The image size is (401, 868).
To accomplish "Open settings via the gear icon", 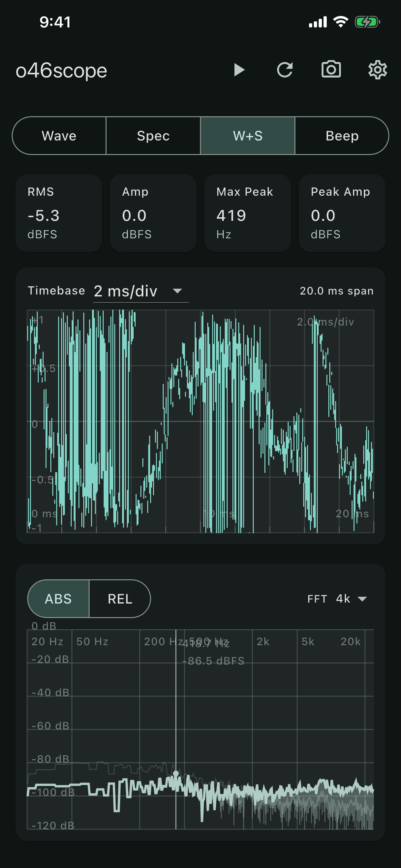I will pyautogui.click(x=377, y=70).
